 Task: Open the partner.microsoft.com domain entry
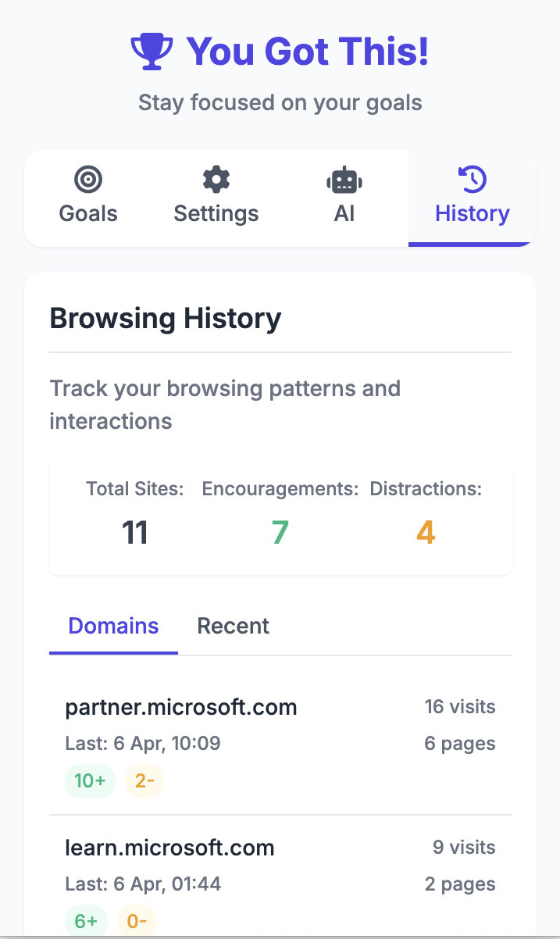181,708
